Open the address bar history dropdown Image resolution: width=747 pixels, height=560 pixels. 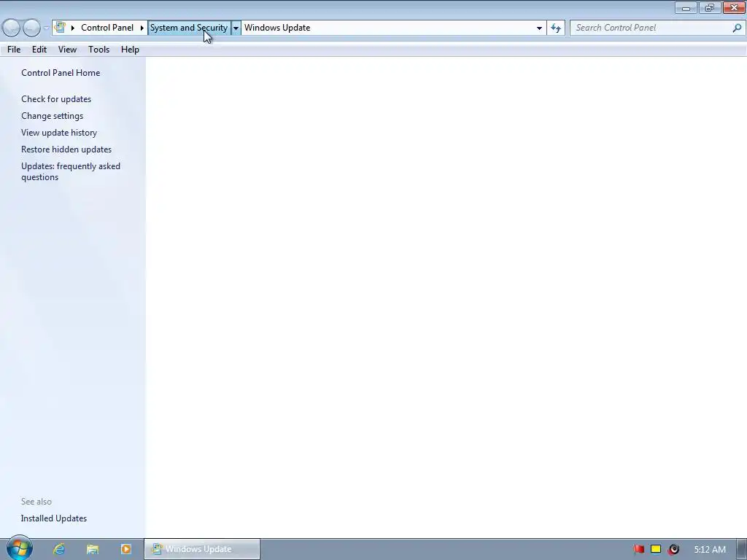539,28
